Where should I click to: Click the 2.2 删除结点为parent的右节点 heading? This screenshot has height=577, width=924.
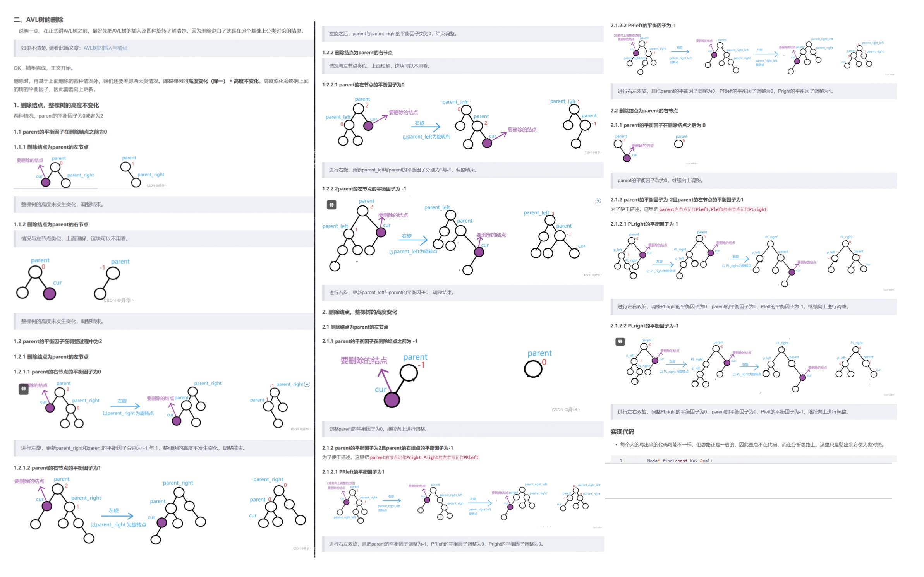[644, 111]
